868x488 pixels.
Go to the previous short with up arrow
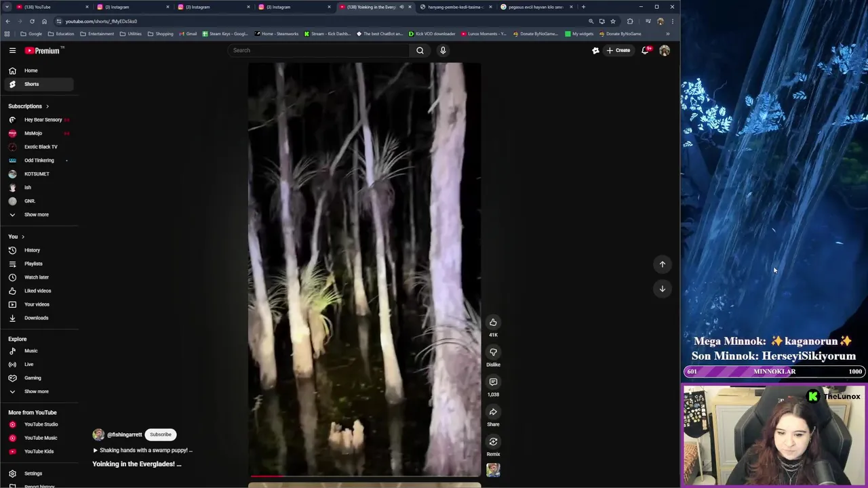663,264
